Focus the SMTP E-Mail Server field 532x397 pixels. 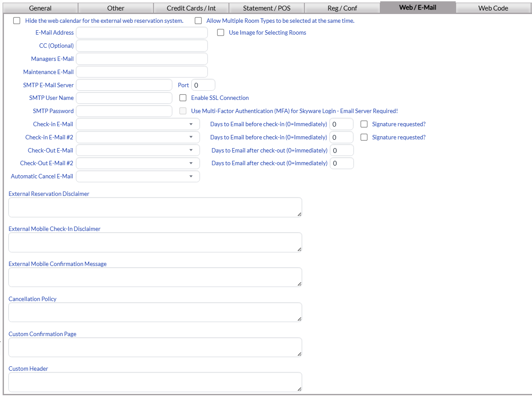tap(124, 85)
